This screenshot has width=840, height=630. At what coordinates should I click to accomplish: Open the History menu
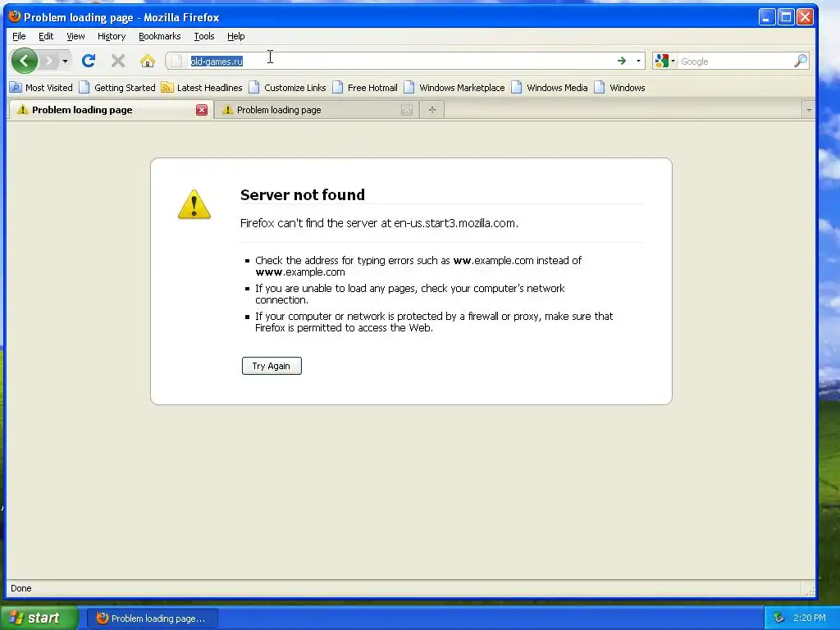(112, 36)
